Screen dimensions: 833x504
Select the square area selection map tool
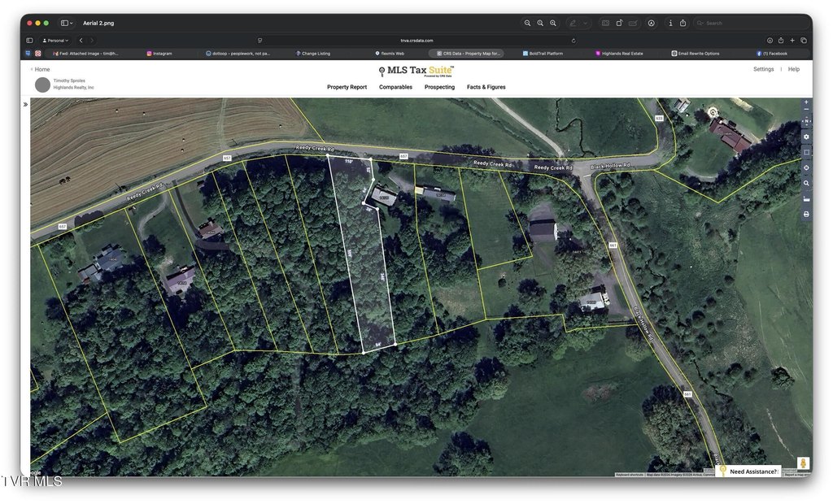click(x=806, y=152)
